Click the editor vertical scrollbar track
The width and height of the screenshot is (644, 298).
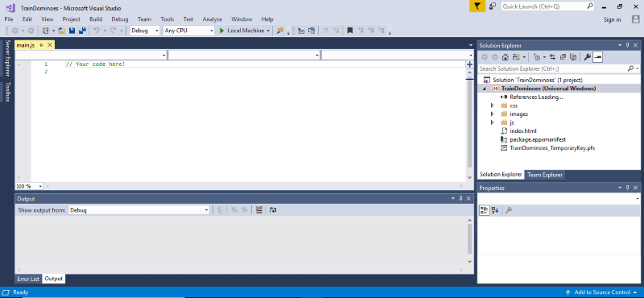470,123
